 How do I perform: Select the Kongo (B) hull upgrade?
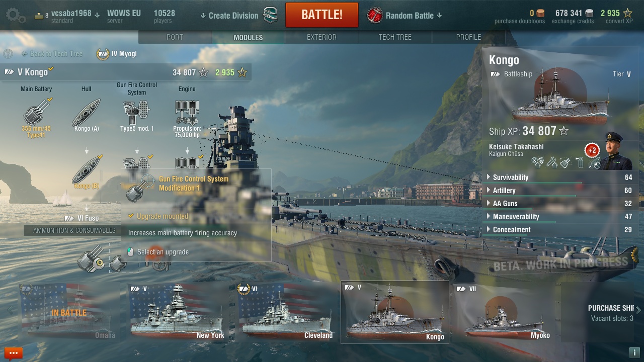[x=86, y=172]
